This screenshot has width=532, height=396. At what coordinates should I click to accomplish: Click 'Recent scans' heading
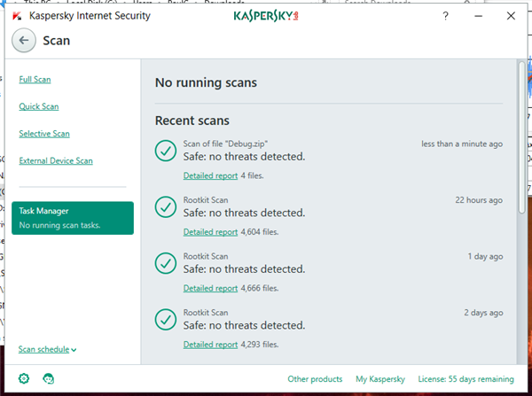coord(192,120)
